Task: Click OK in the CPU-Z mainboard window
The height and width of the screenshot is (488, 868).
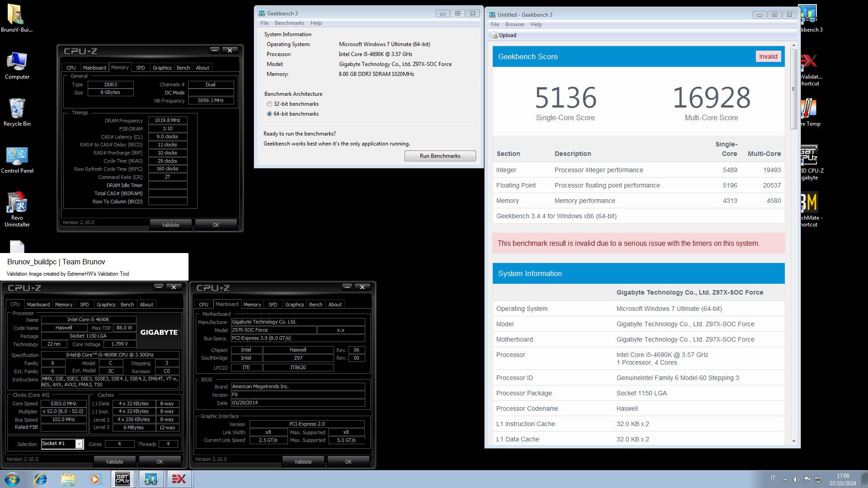Action: (348, 462)
